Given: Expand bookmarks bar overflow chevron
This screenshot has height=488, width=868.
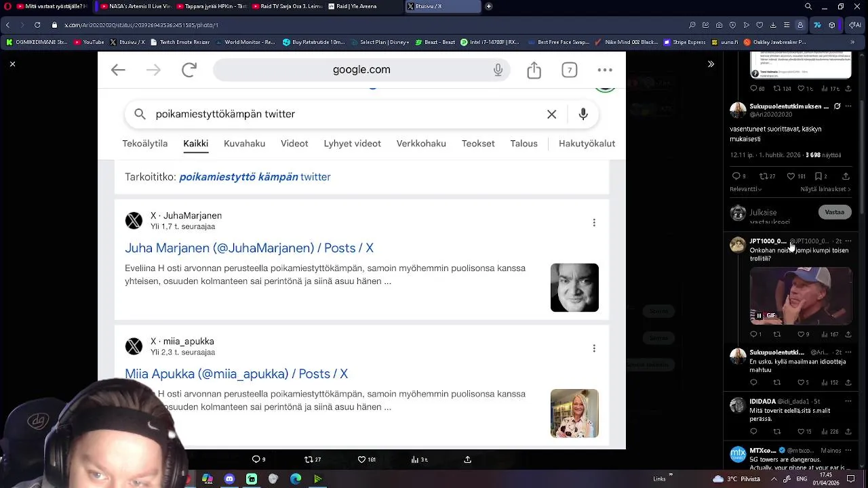Looking at the screenshot, I should (852, 42).
